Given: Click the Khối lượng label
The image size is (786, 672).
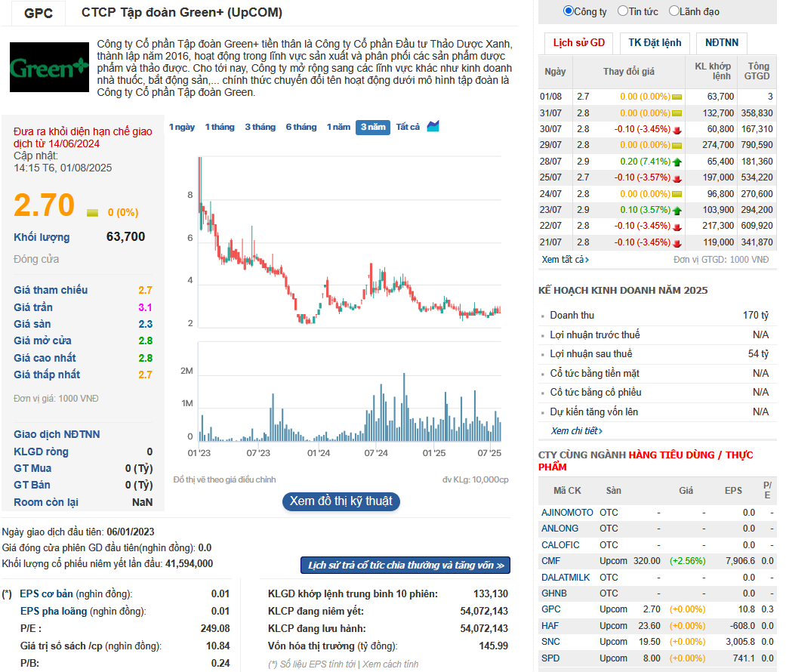Looking at the screenshot, I should tap(42, 238).
